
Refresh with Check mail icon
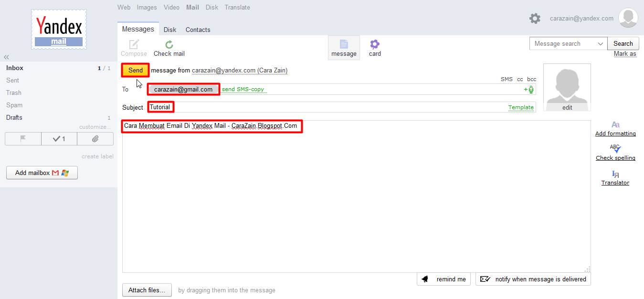[169, 44]
